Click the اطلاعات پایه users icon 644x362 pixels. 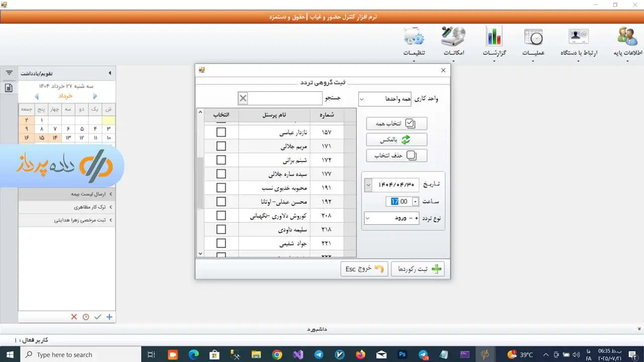point(627,37)
